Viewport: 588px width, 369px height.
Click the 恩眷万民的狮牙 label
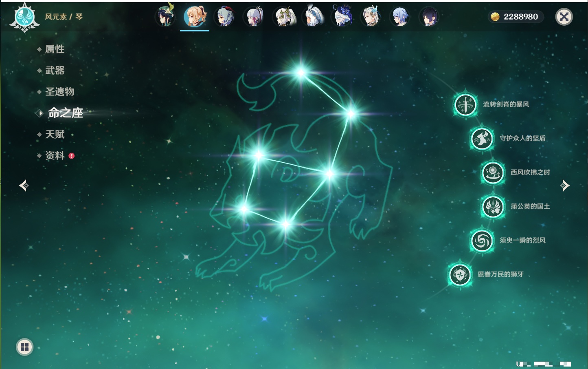(501, 274)
